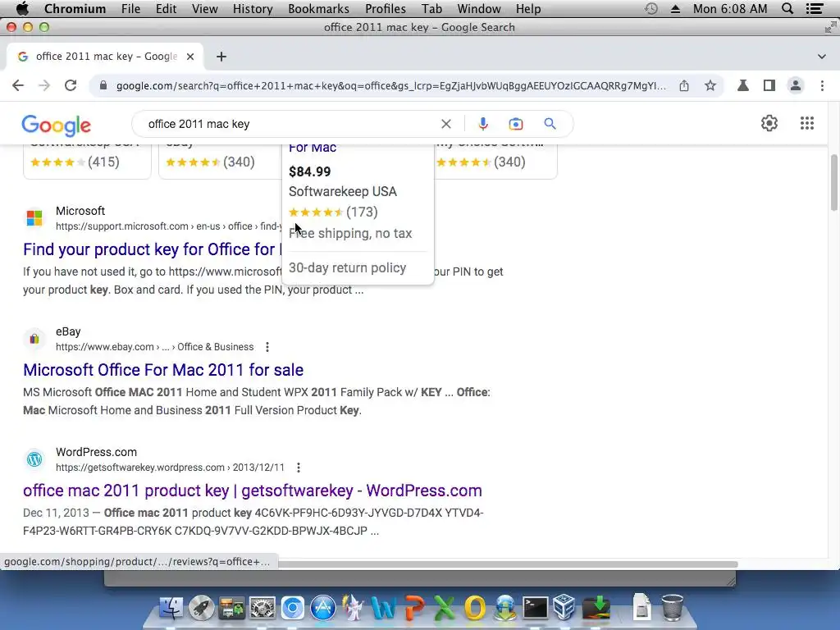
Task: Clear the search box with the X
Action: click(x=445, y=125)
